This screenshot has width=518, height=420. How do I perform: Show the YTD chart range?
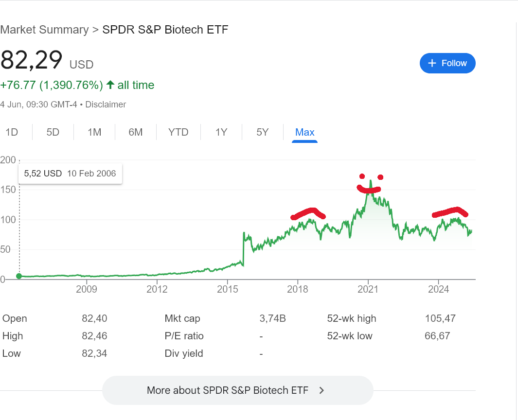click(178, 132)
